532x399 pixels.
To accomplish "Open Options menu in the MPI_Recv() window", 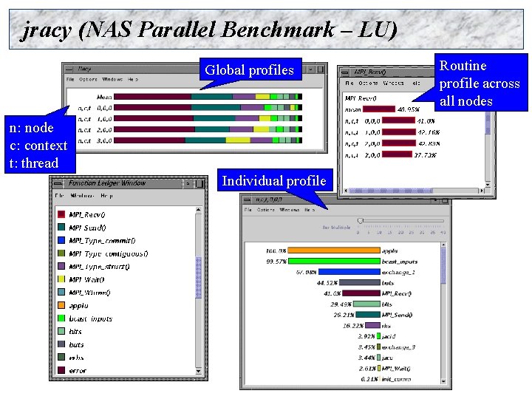I will point(368,83).
